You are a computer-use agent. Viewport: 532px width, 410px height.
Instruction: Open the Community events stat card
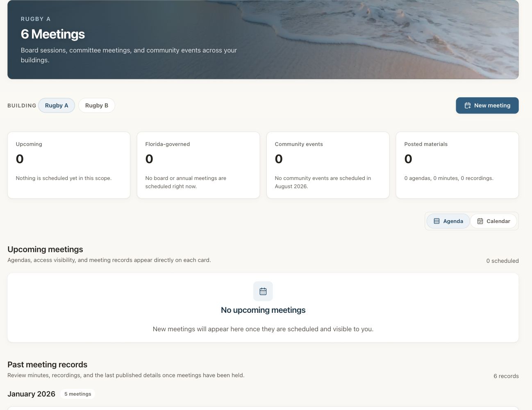[328, 165]
